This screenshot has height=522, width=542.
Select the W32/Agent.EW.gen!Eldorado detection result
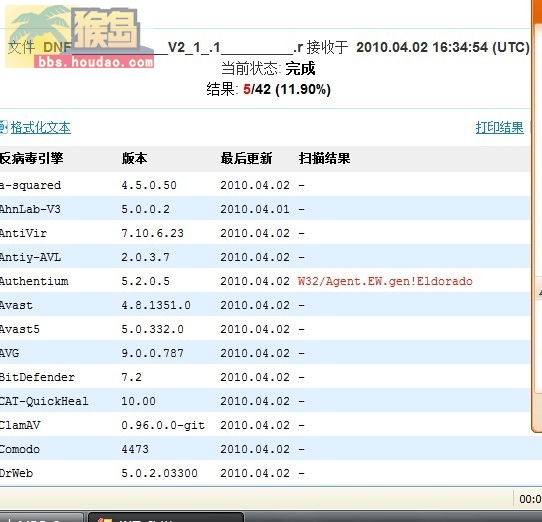pos(385,281)
